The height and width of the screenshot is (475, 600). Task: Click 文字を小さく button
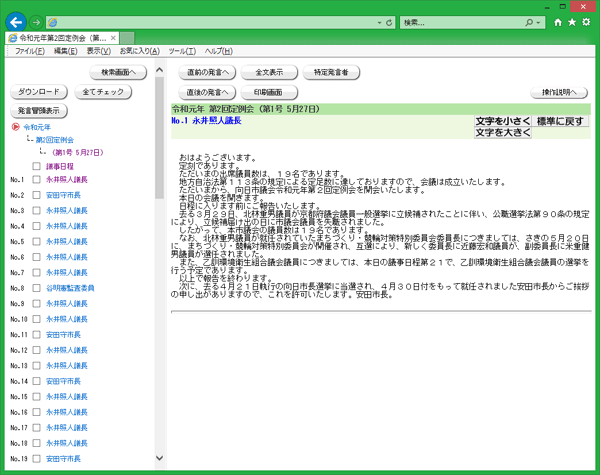point(503,121)
